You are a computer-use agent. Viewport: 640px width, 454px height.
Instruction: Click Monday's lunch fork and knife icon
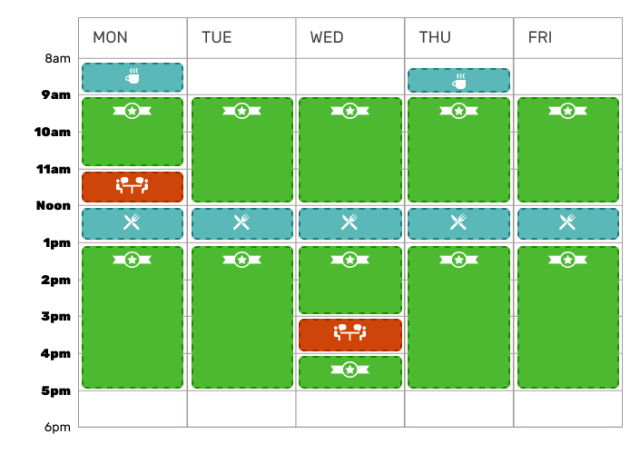pos(132,222)
